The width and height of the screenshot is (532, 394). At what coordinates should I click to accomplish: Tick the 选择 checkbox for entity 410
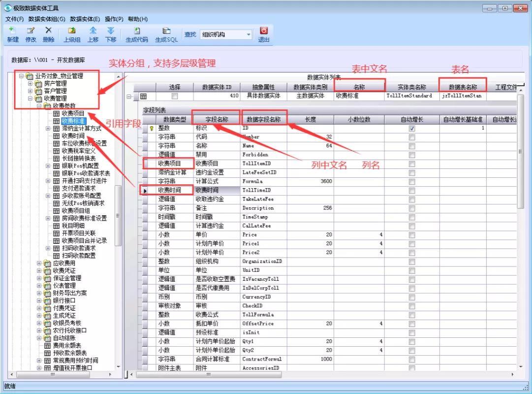click(x=174, y=96)
